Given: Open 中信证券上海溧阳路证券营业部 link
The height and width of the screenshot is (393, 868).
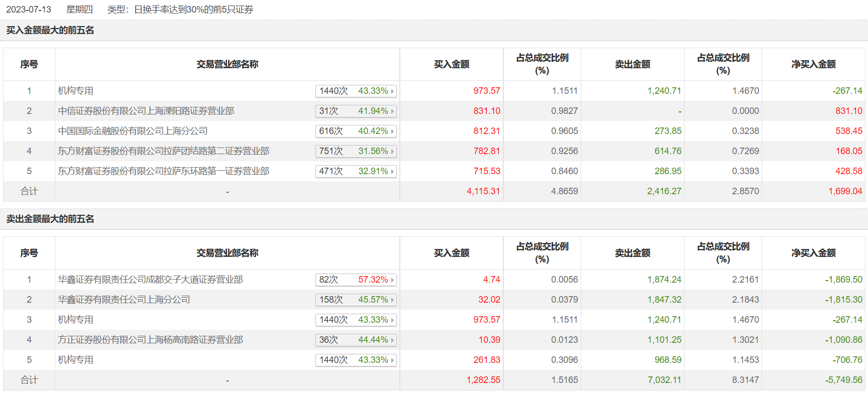Looking at the screenshot, I should tap(146, 111).
